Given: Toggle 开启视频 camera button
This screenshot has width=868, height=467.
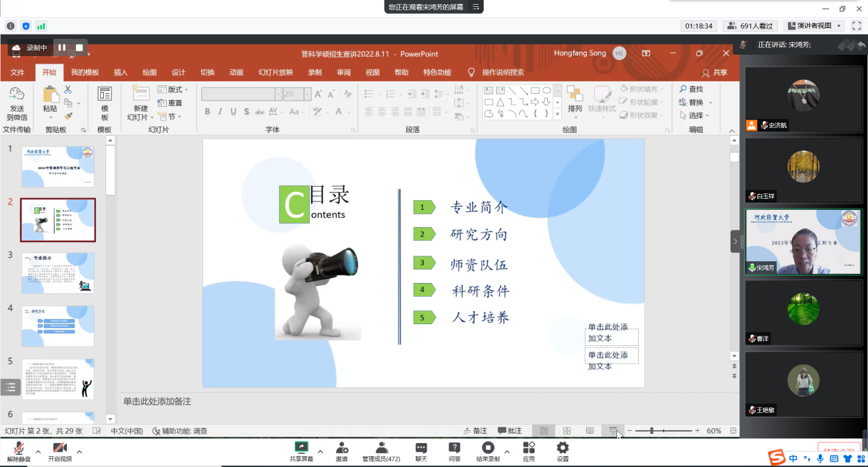Looking at the screenshot, I should [x=60, y=448].
